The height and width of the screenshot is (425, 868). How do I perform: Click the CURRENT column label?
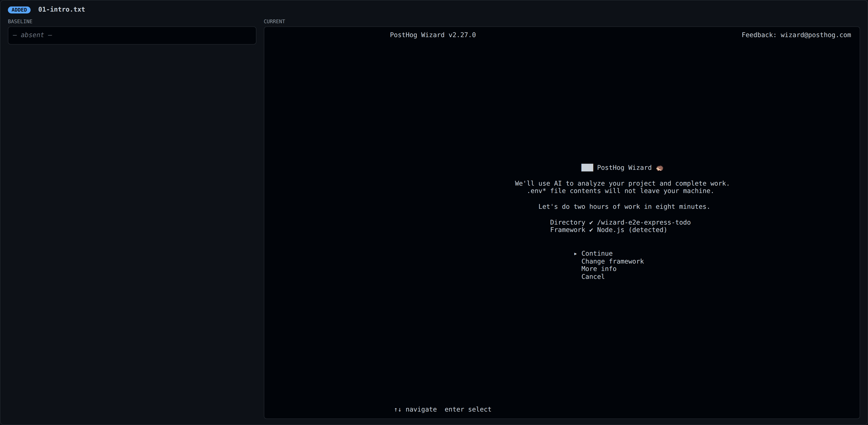point(274,21)
